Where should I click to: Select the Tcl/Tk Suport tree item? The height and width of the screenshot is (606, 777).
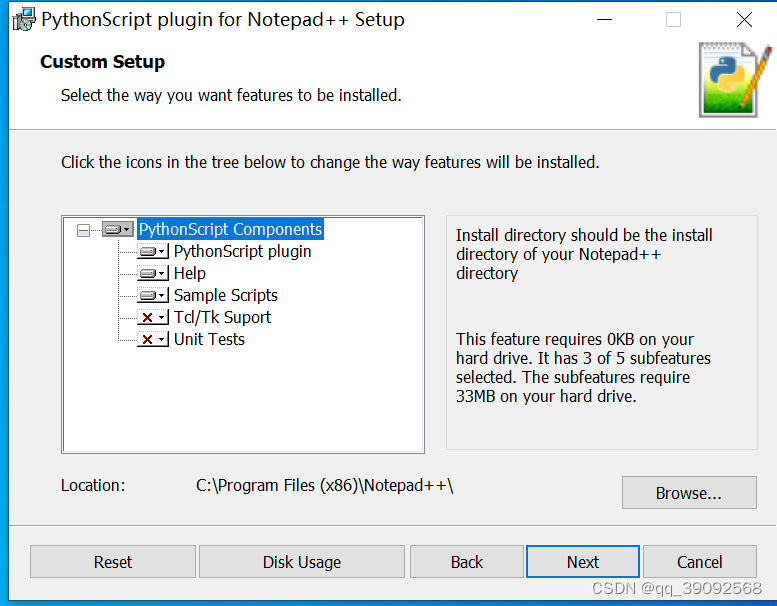[222, 317]
